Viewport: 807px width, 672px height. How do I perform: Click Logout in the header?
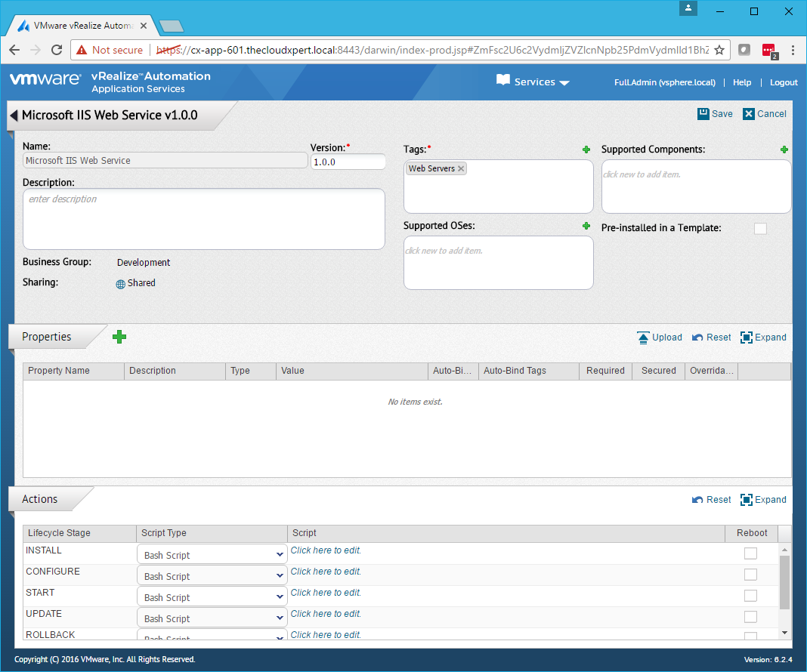click(x=784, y=82)
